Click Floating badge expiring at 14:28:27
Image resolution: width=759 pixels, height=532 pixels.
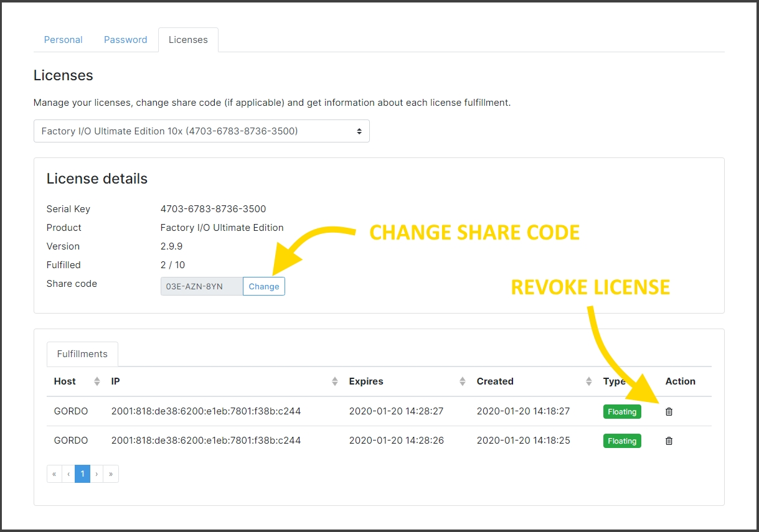622,411
